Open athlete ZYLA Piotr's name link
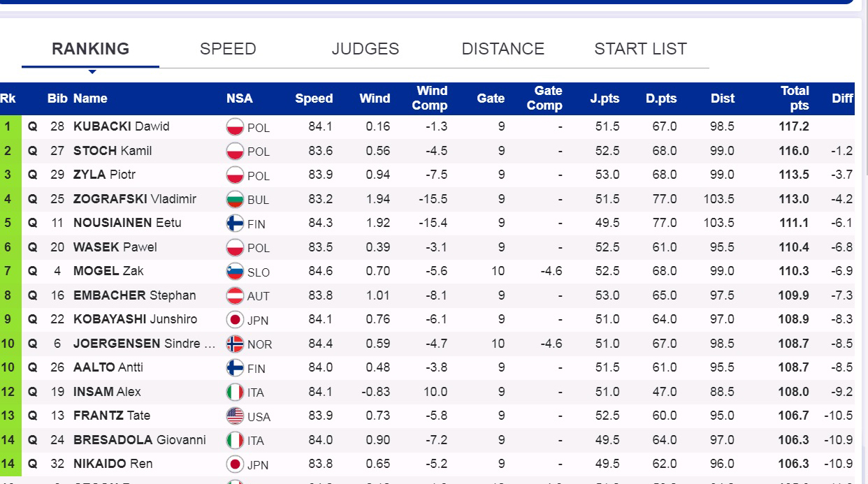This screenshot has width=868, height=484. 104,175
